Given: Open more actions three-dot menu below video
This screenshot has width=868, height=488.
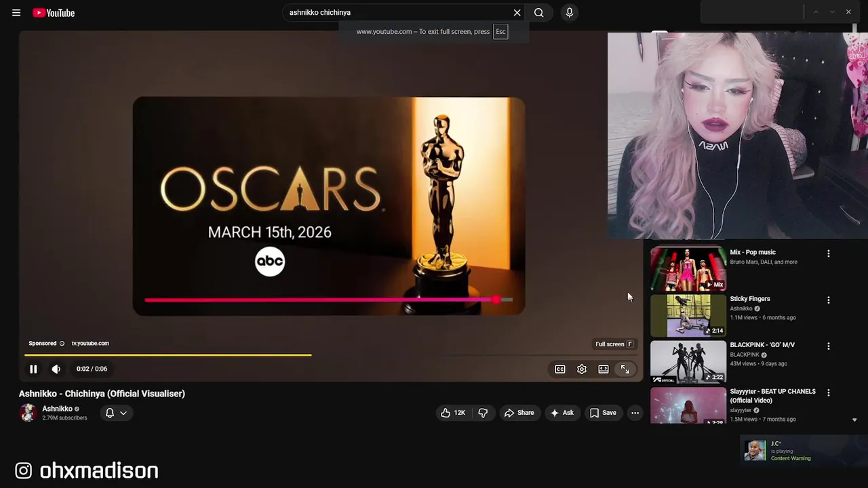Looking at the screenshot, I should coord(635,413).
